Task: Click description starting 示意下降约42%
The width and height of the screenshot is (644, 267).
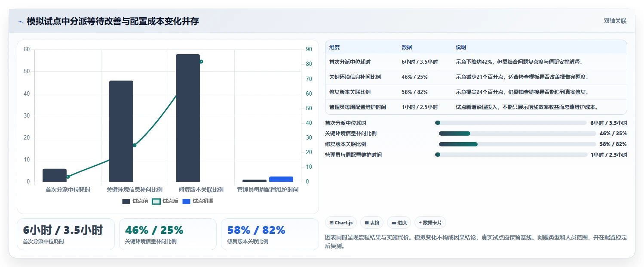Action: (519, 62)
